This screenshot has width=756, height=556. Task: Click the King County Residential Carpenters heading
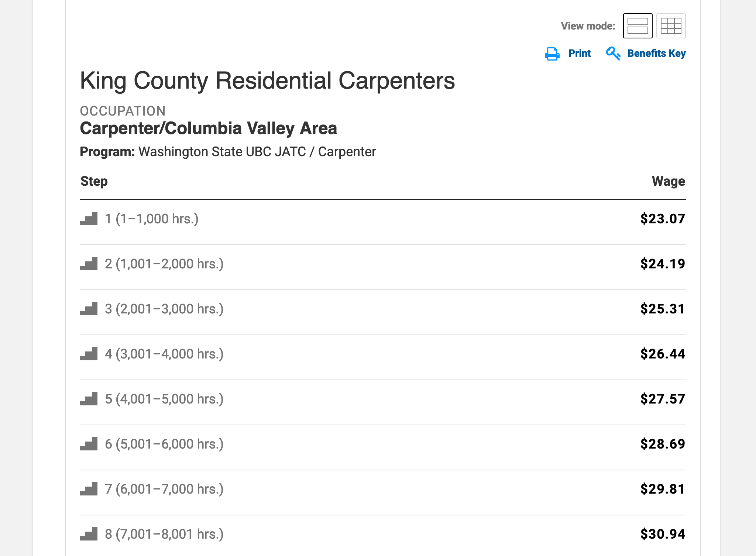(268, 81)
